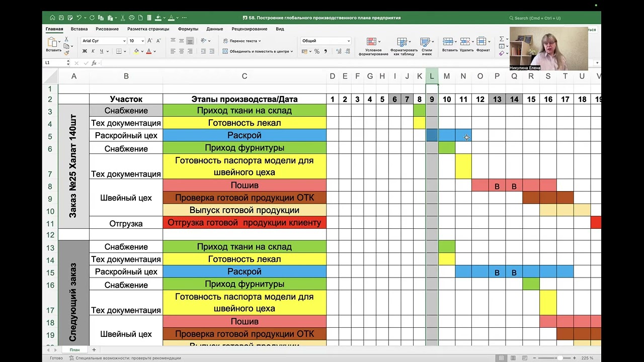Click the accessibility recommendations status text

coord(128,358)
